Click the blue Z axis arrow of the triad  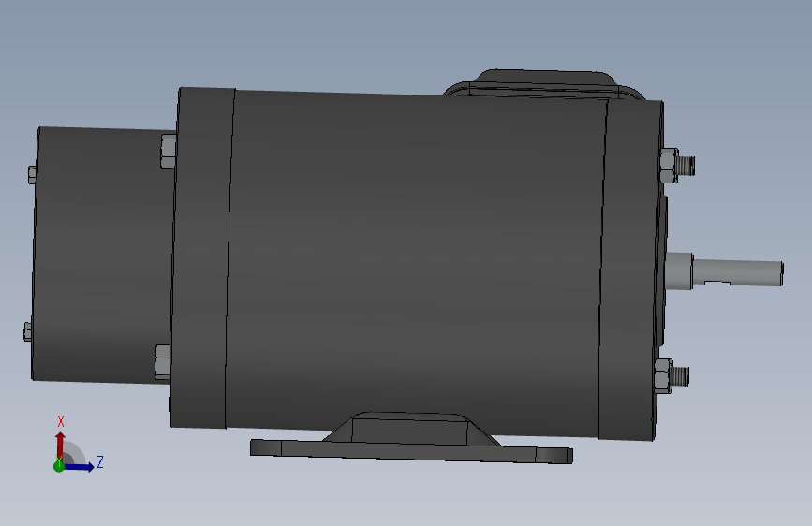pos(80,467)
